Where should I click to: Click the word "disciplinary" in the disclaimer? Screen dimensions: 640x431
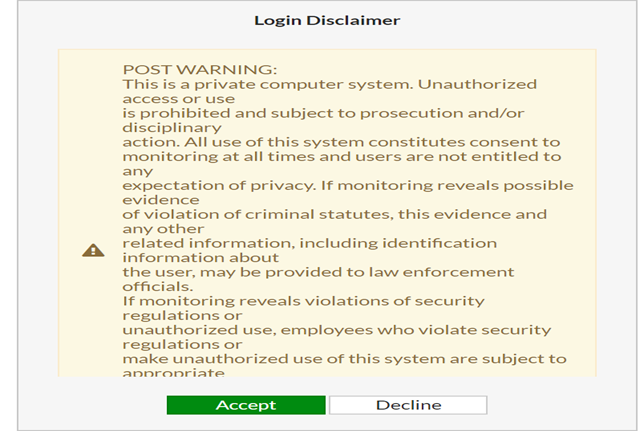tap(171, 128)
